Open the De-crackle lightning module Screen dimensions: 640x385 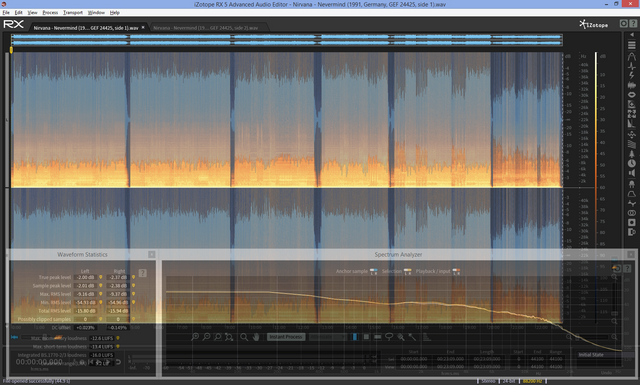point(632,76)
